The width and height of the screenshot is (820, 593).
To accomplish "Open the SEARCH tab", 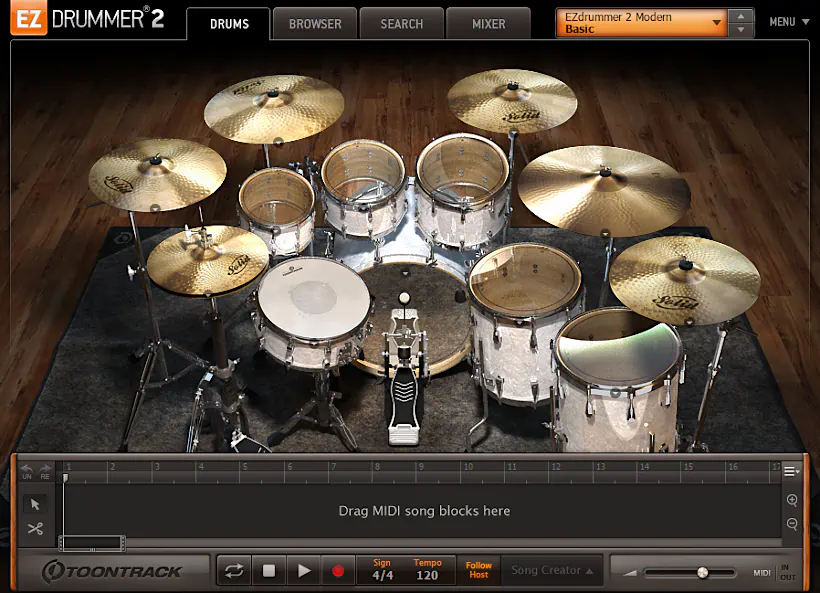I will coord(402,24).
